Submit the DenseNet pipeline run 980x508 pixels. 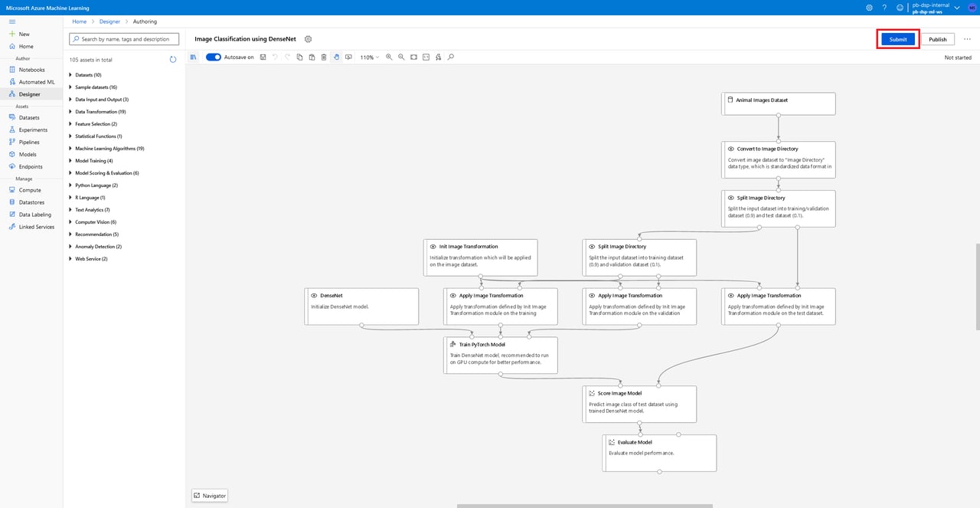pyautogui.click(x=897, y=38)
